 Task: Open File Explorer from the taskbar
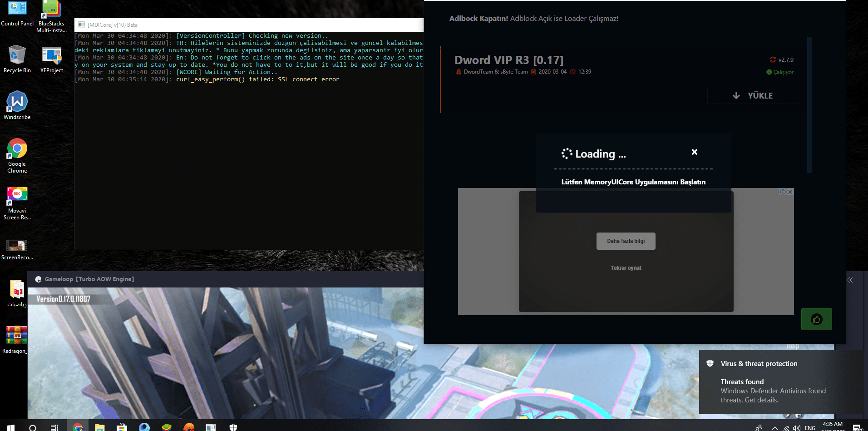coord(100,427)
